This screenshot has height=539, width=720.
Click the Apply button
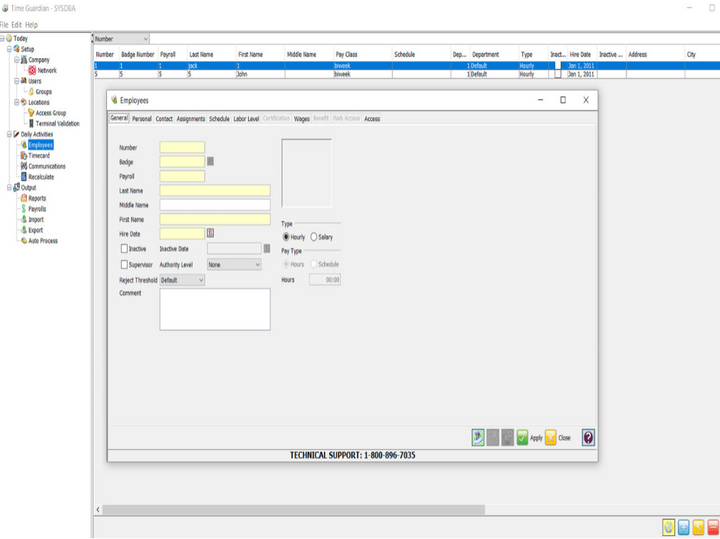[529, 438]
